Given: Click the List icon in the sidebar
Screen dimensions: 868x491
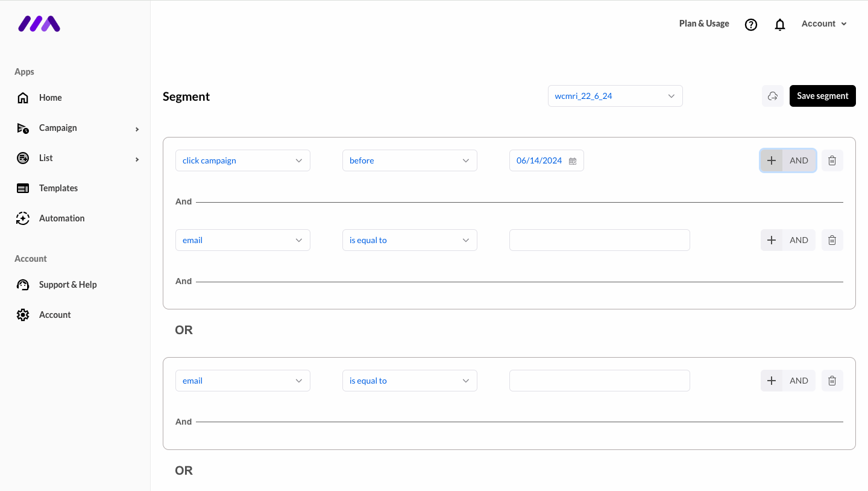Looking at the screenshot, I should coord(22,157).
